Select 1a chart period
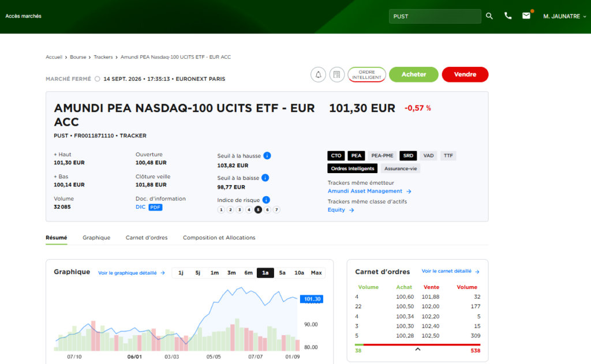The width and height of the screenshot is (591, 364). 265,273
